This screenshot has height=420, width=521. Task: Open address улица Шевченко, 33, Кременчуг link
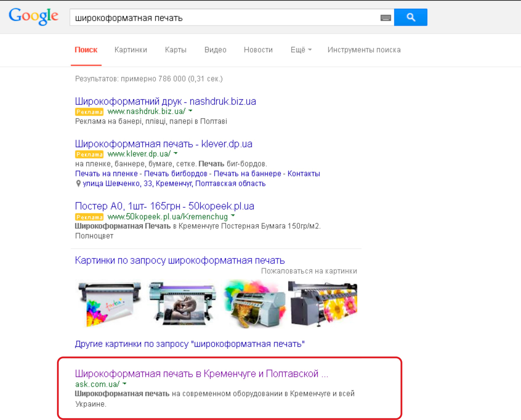[174, 184]
